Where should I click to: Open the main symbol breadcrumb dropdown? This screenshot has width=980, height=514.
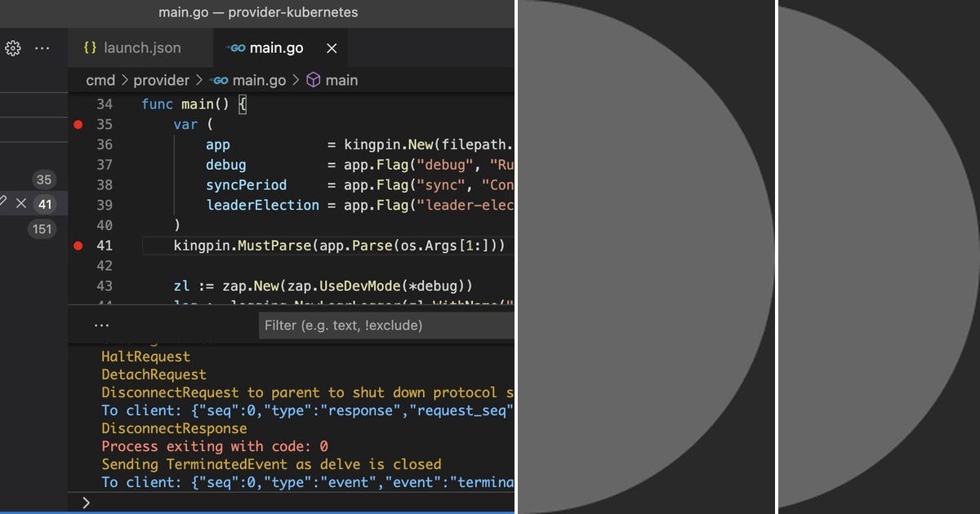(x=341, y=80)
